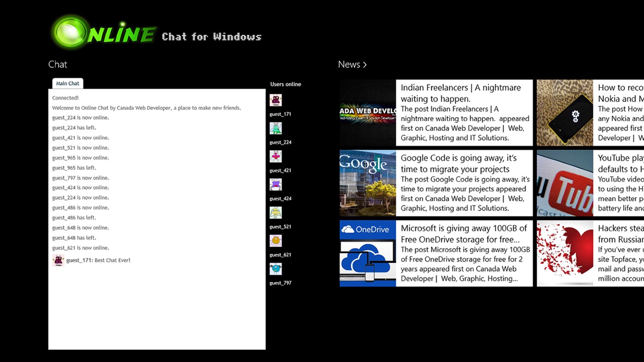Click guest_621's yellow avatar
Image resolution: width=644 pixels, height=362 pixels.
pyautogui.click(x=276, y=241)
